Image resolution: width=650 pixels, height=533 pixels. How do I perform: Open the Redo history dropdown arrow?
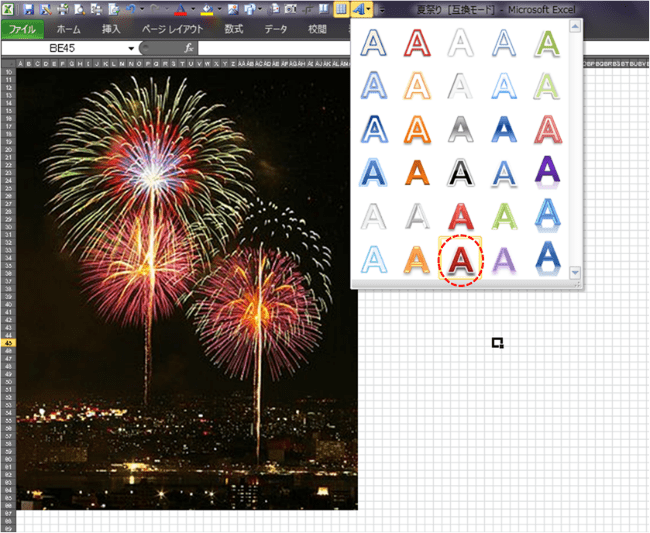[x=167, y=9]
